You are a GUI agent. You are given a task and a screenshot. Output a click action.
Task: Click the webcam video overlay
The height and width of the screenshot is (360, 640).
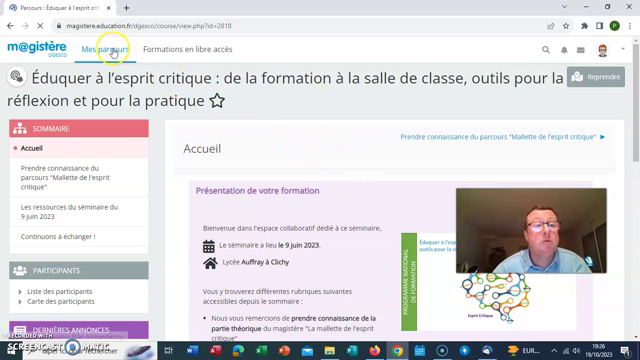click(531, 231)
